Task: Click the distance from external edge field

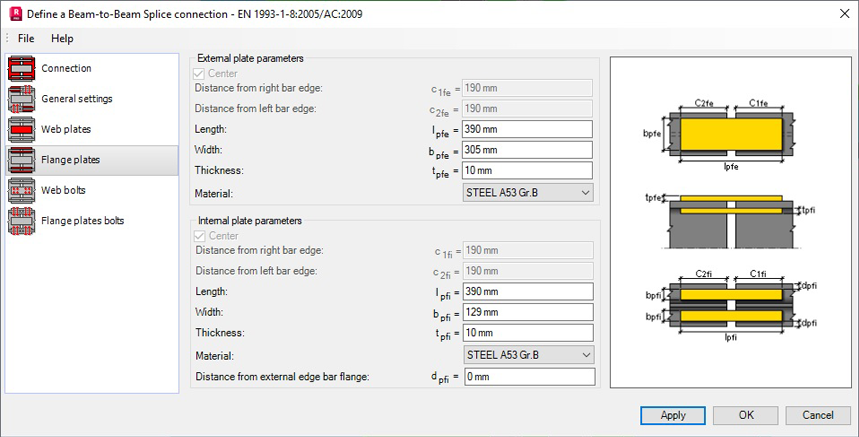Action: 528,377
